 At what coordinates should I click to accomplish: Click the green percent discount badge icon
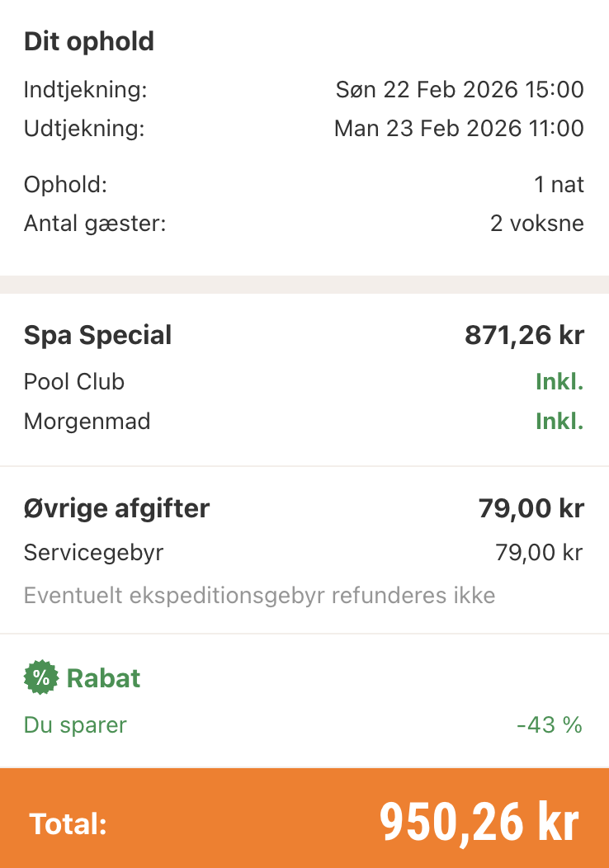pyautogui.click(x=40, y=678)
